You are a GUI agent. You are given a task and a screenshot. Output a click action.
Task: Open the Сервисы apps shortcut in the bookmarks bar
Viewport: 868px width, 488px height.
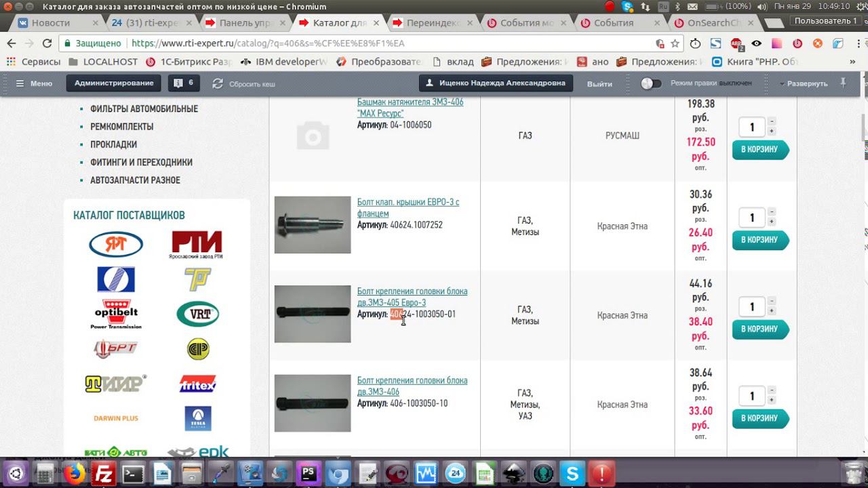33,62
